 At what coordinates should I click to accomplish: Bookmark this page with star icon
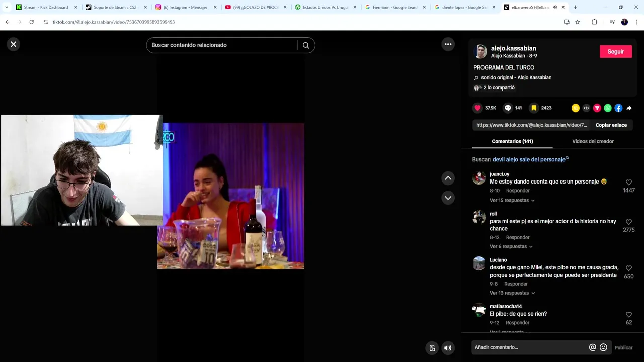(x=578, y=22)
